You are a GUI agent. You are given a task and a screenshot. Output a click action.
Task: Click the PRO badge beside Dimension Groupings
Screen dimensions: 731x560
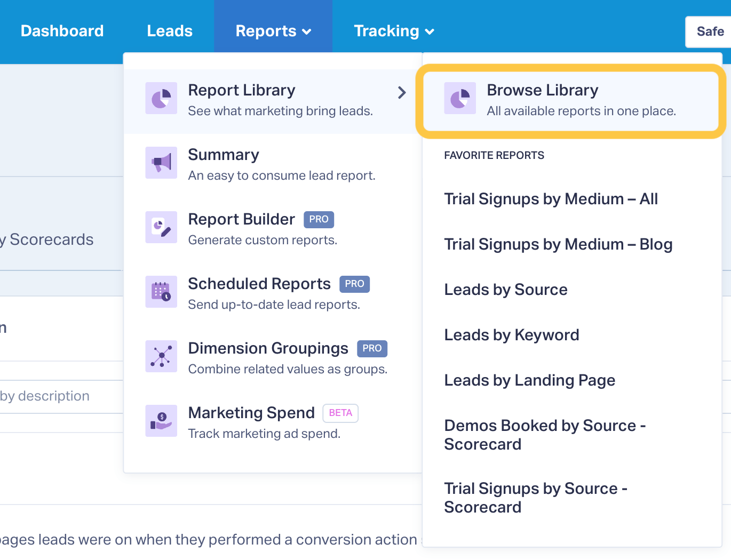tap(372, 348)
